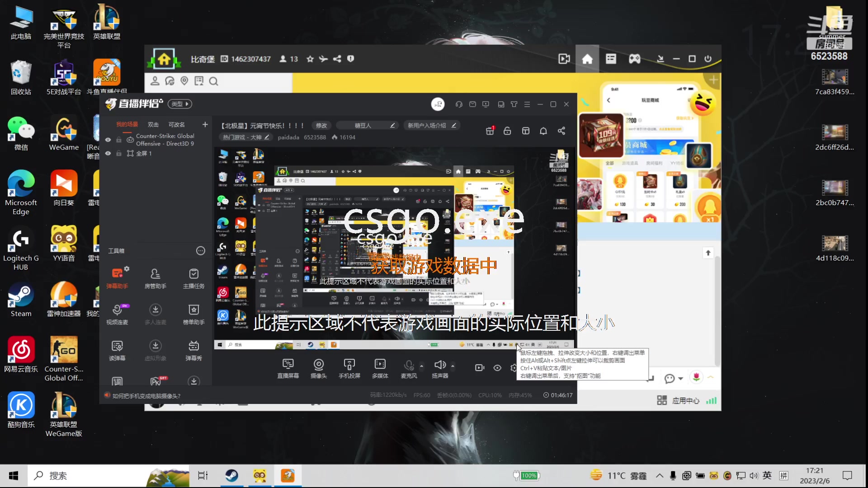Click the round avatar in 直播伴侣 title bar
Viewport: 868px width, 488px height.
click(438, 104)
